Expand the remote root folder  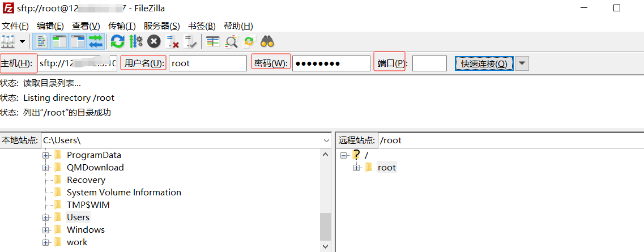356,168
